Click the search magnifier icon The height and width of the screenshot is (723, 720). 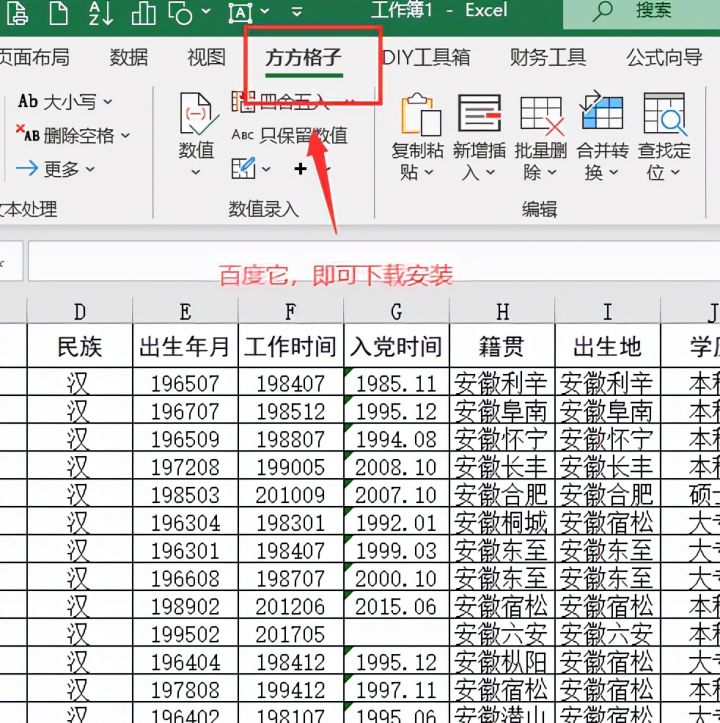click(x=602, y=11)
